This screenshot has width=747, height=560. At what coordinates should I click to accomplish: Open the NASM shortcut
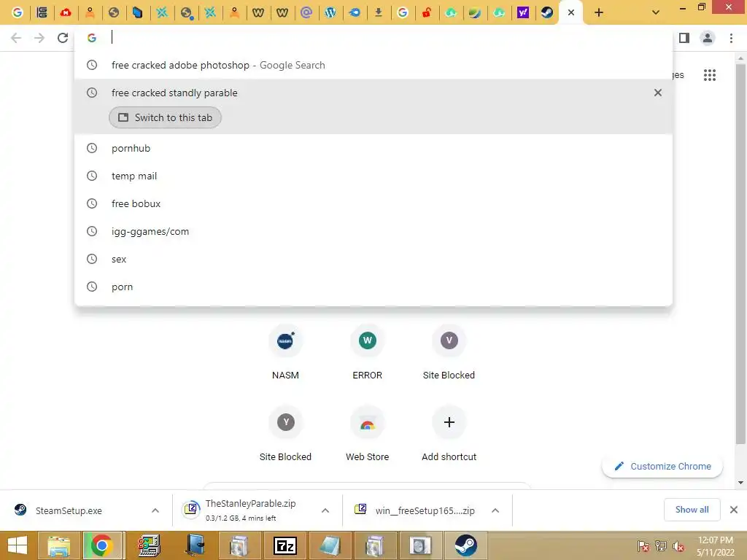point(285,354)
